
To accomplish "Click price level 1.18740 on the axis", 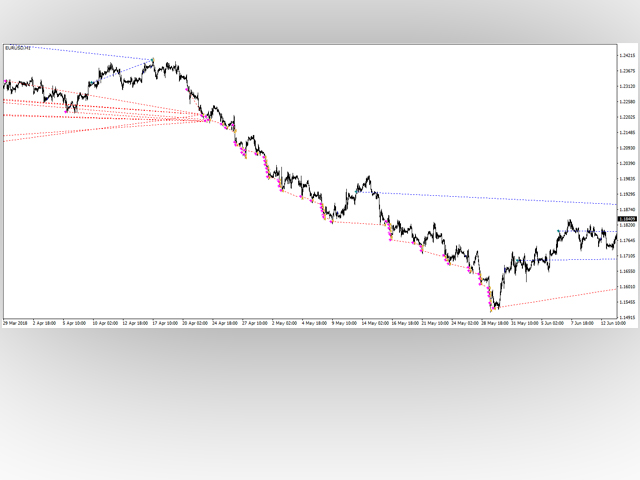I will (x=627, y=209).
